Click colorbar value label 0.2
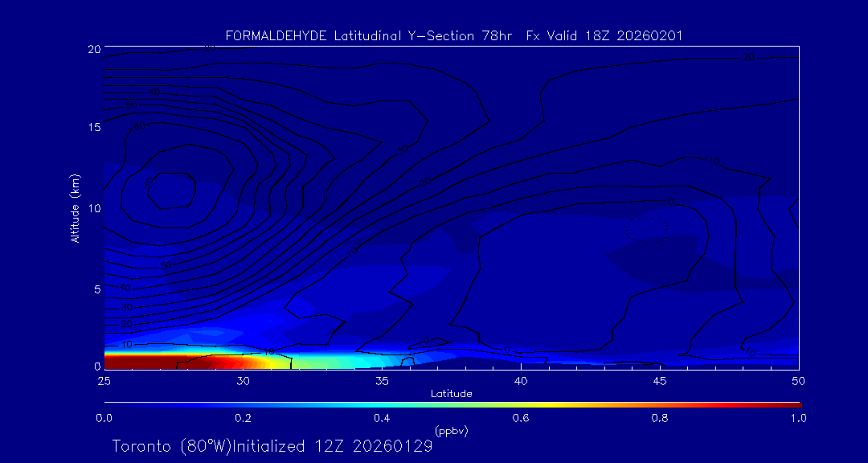 click(x=243, y=418)
